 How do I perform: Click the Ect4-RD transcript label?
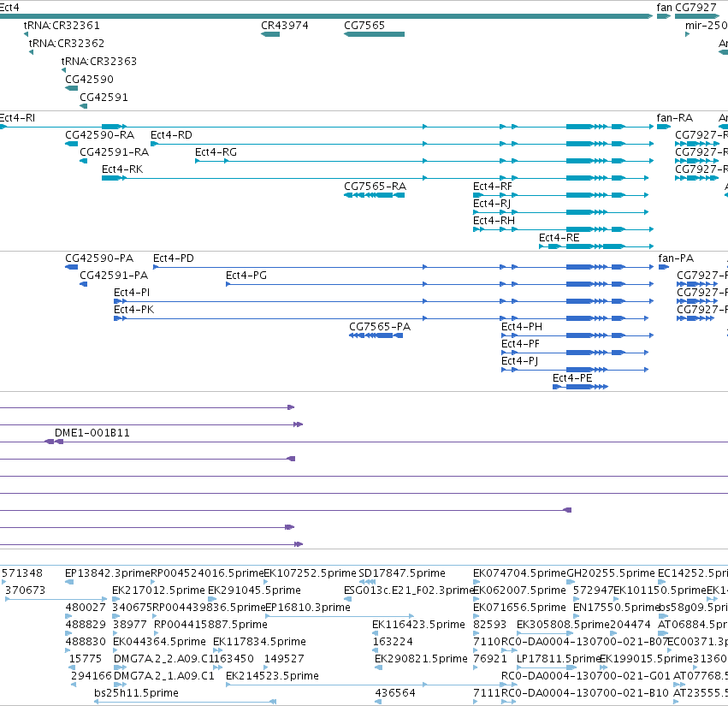[171, 135]
